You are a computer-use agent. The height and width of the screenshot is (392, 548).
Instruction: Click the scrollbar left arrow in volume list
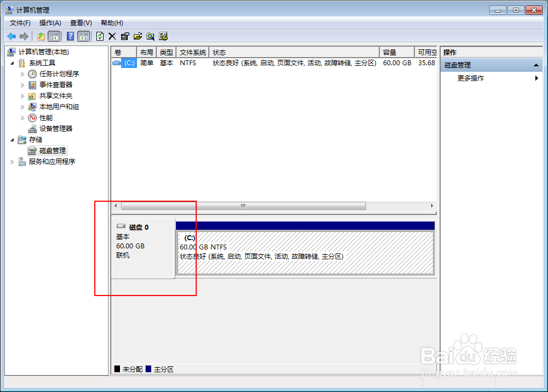pyautogui.click(x=116, y=206)
